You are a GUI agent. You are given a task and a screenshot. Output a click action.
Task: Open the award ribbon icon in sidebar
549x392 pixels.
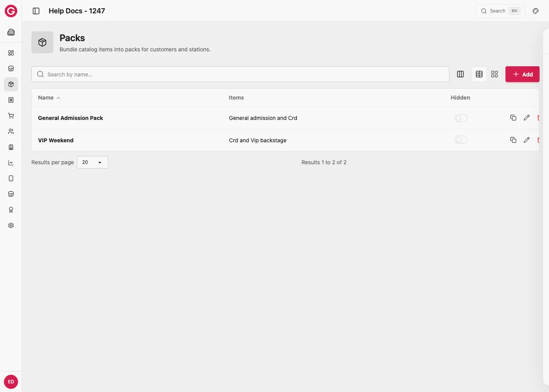tap(11, 210)
